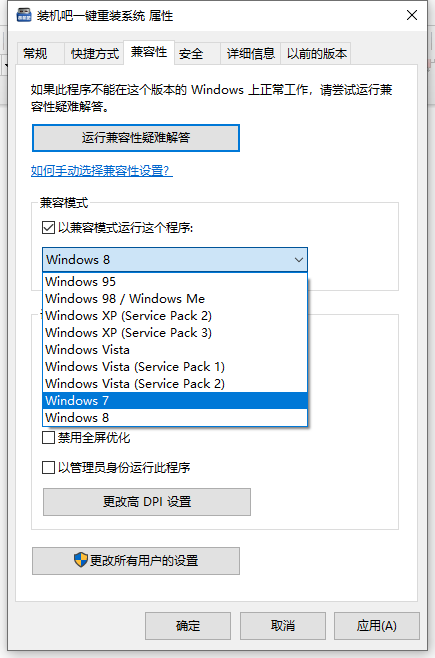Open the 以前的版本 tab

[316, 54]
